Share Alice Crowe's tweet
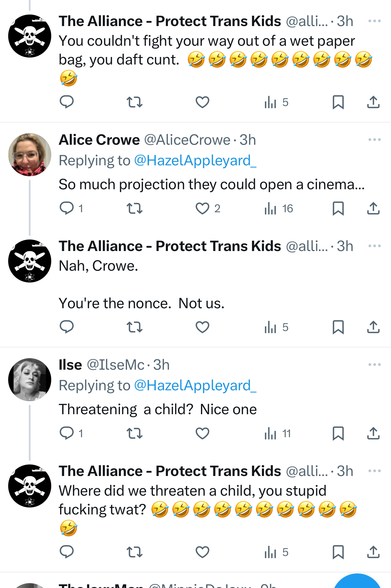The height and width of the screenshot is (588, 391). pyautogui.click(x=373, y=208)
